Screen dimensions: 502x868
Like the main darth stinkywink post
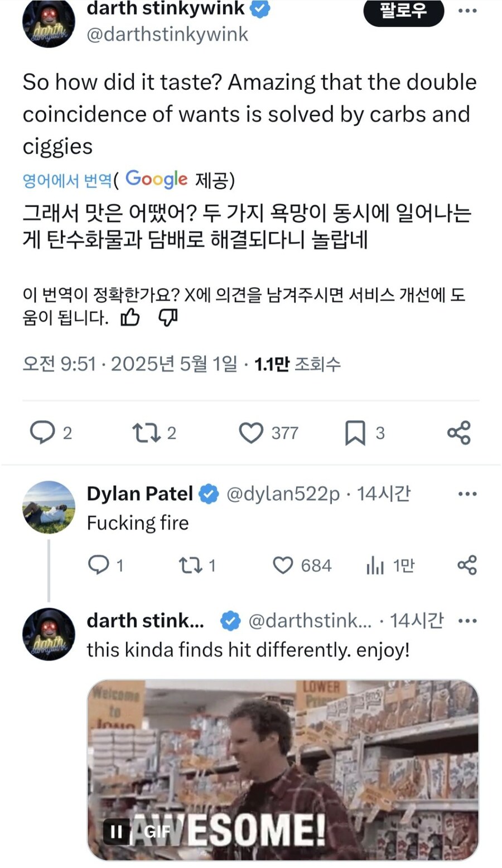[x=251, y=433]
